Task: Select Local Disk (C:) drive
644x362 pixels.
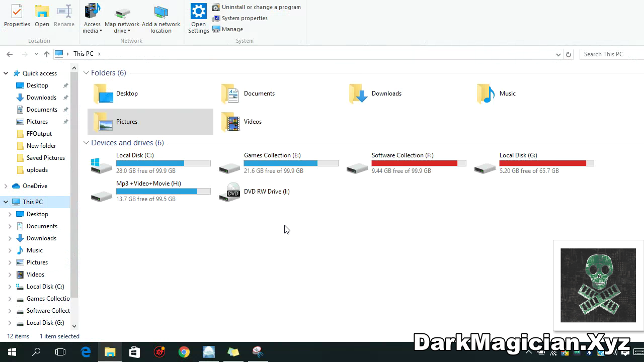Action: pos(150,163)
